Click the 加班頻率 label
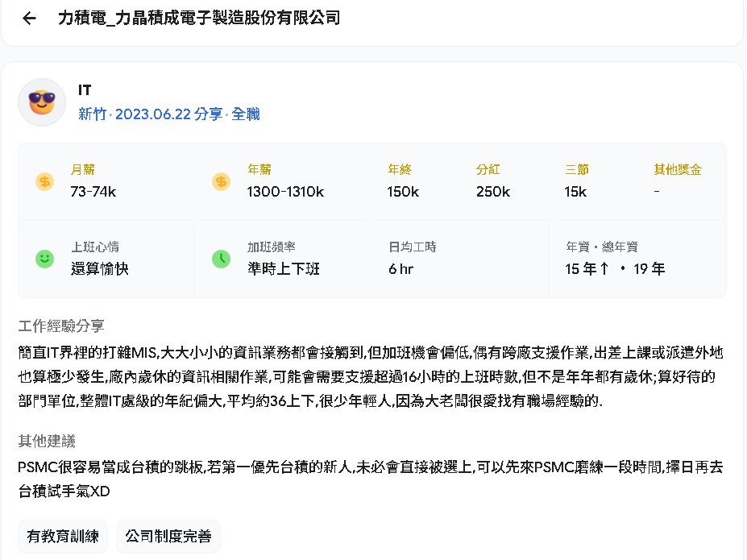The width and height of the screenshot is (747, 560). tap(271, 247)
